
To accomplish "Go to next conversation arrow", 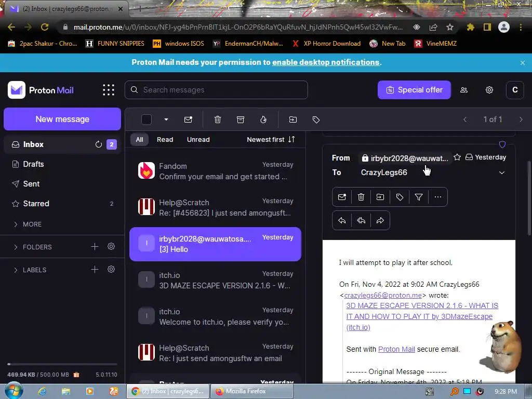I will click(x=521, y=119).
